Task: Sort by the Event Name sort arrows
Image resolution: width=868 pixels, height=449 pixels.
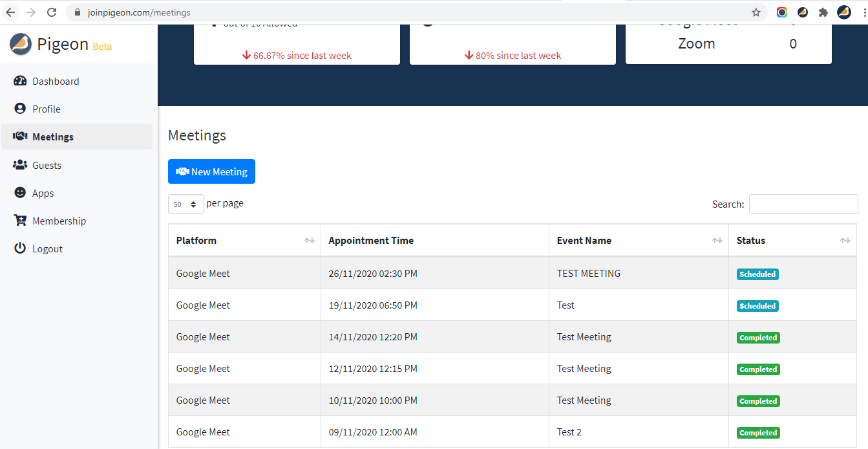Action: point(717,241)
